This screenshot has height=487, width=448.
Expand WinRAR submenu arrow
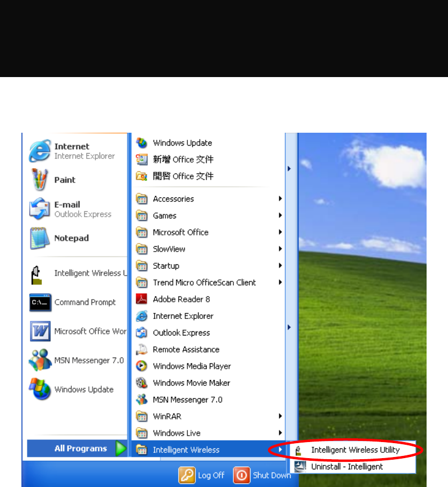pyautogui.click(x=280, y=416)
